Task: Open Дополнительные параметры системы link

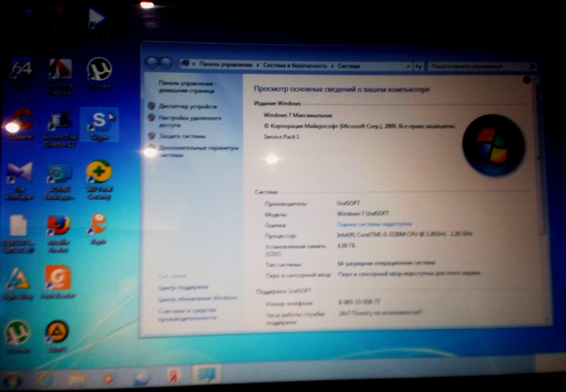Action: (x=198, y=151)
